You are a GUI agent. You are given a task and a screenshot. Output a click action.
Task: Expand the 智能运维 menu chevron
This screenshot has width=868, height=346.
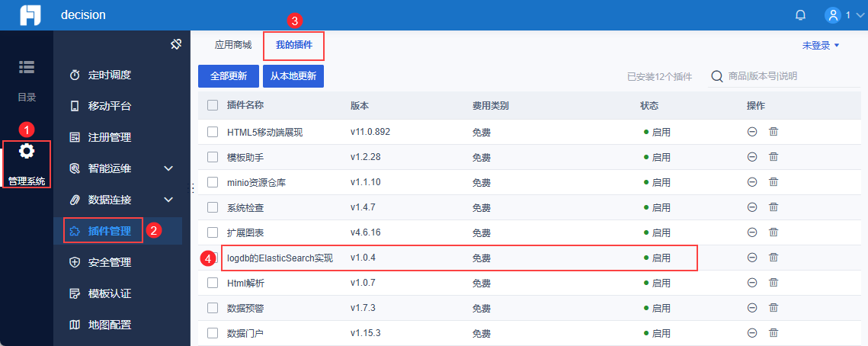[x=169, y=168]
